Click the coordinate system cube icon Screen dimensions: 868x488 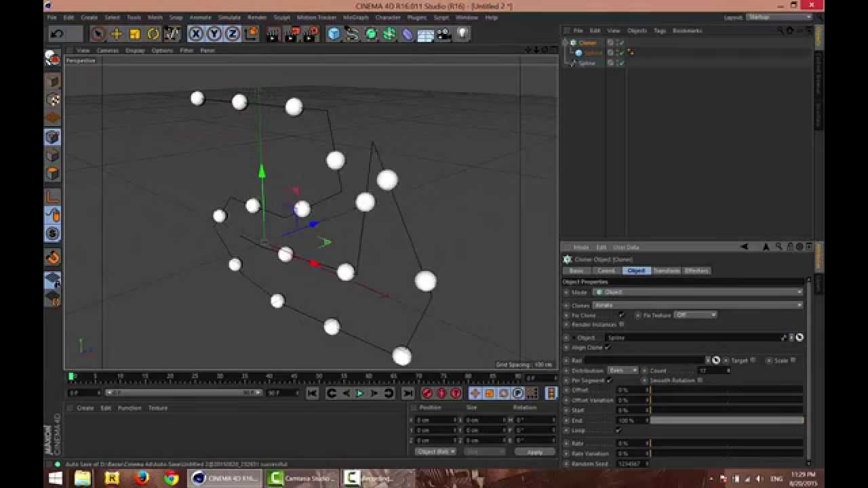coord(251,33)
